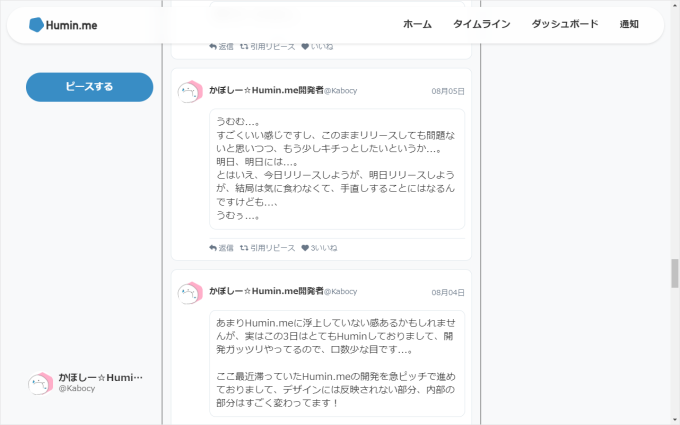Click 引用リピース on the topmost post
The width and height of the screenshot is (680, 425).
(268, 46)
